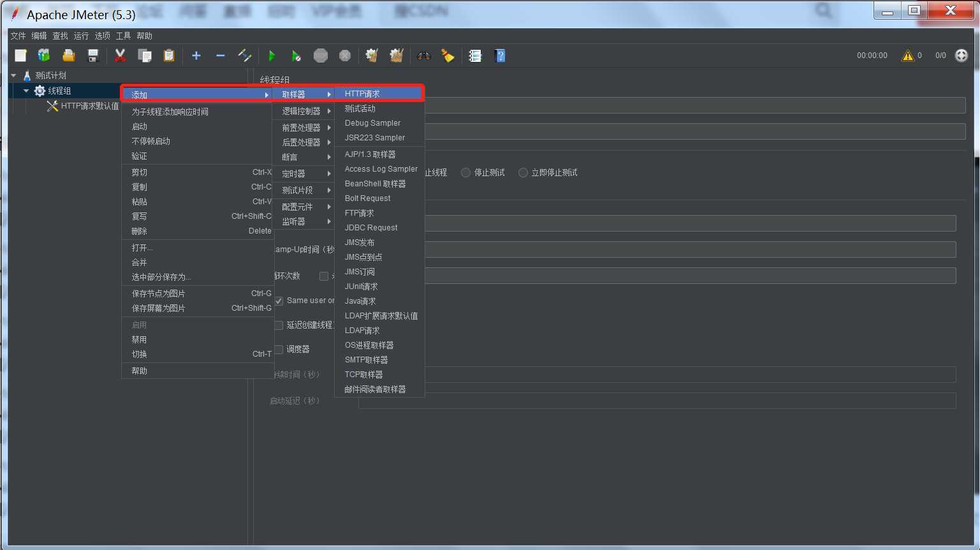
Task: Click 验证 in the context menu
Action: coord(198,156)
